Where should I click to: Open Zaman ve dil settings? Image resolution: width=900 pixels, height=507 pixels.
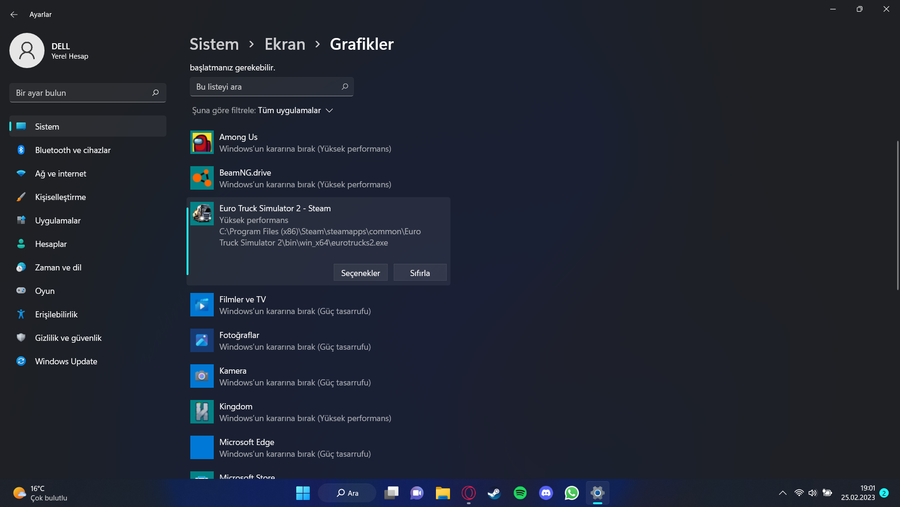coord(88,268)
